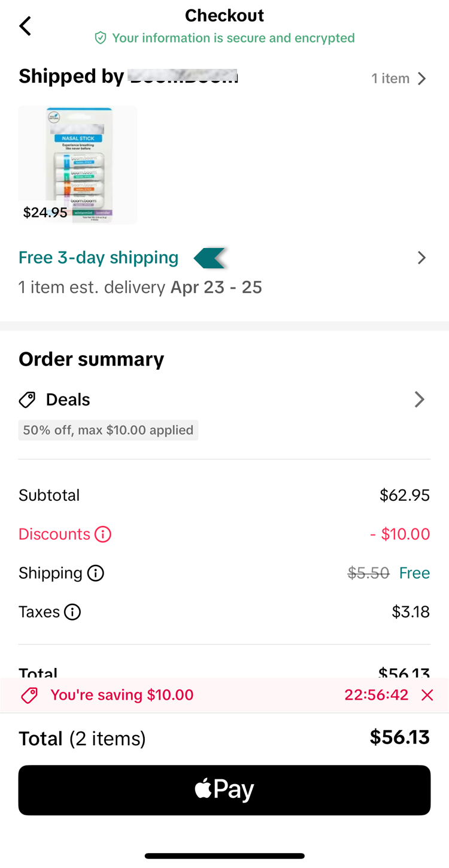Screen dimensions: 449x868
Task: Click the teal shipping arrow badge
Action: [210, 258]
